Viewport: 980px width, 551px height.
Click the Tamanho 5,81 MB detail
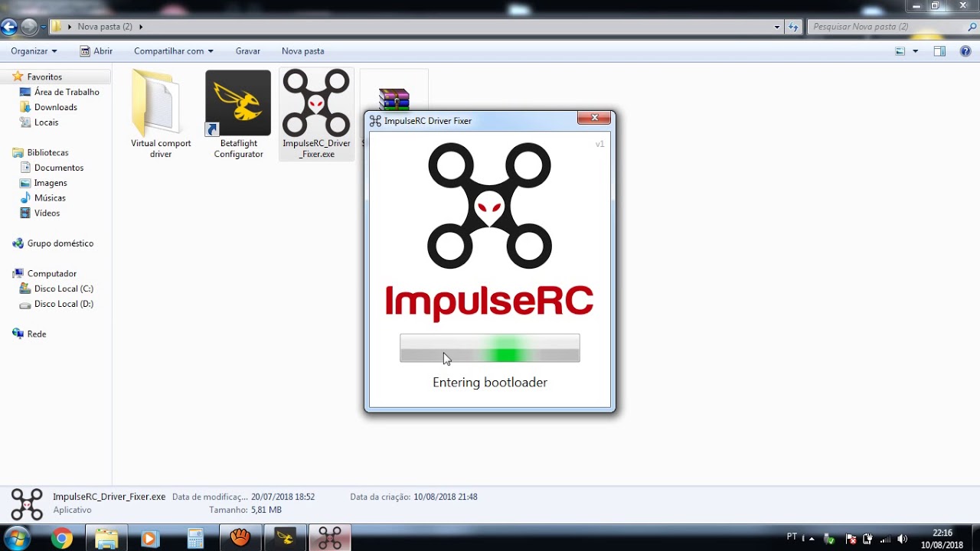pyautogui.click(x=245, y=510)
